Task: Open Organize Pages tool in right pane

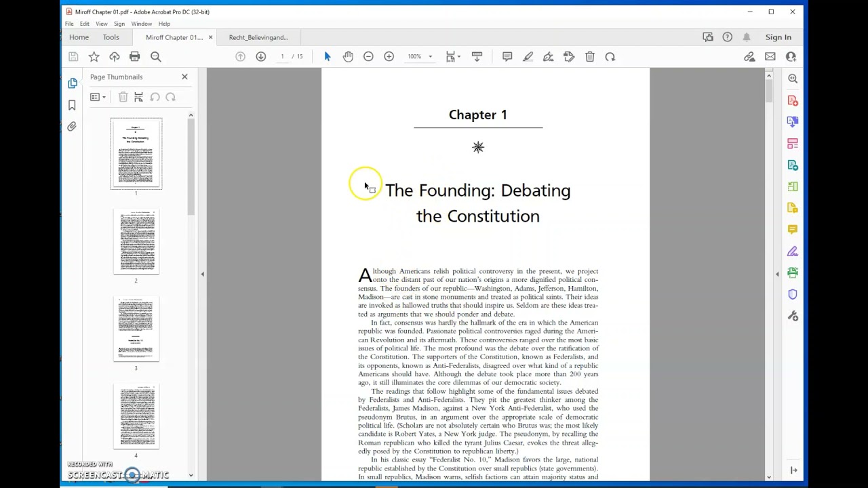Action: click(x=793, y=144)
